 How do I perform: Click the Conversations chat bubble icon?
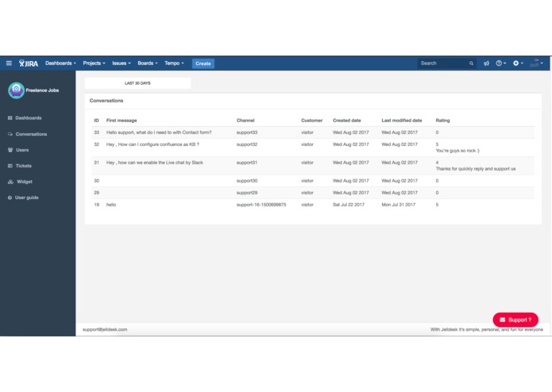[10, 134]
